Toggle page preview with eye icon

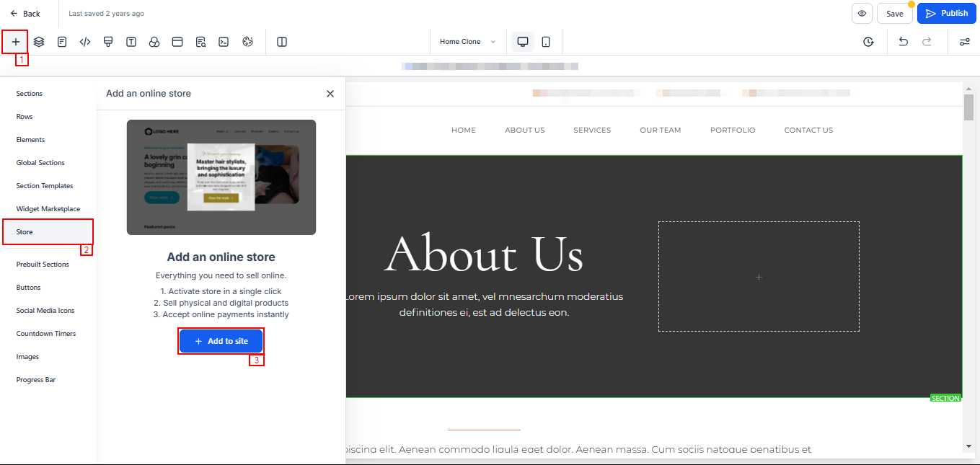point(862,14)
